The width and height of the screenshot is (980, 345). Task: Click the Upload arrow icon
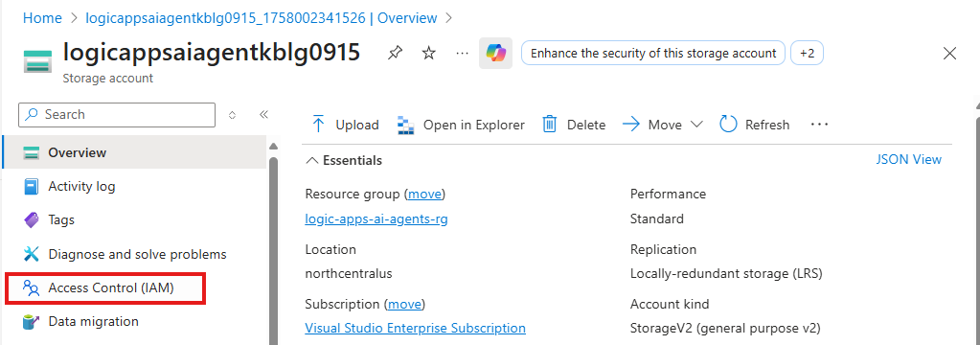(x=317, y=125)
